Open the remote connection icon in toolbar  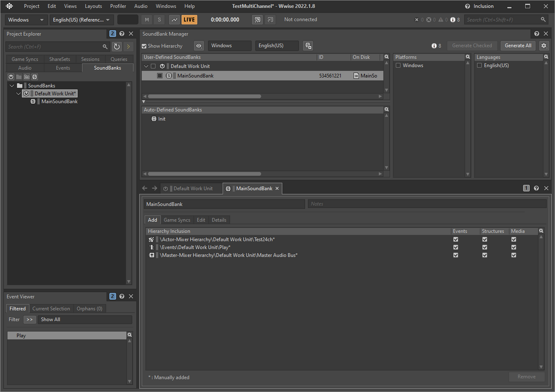click(258, 20)
